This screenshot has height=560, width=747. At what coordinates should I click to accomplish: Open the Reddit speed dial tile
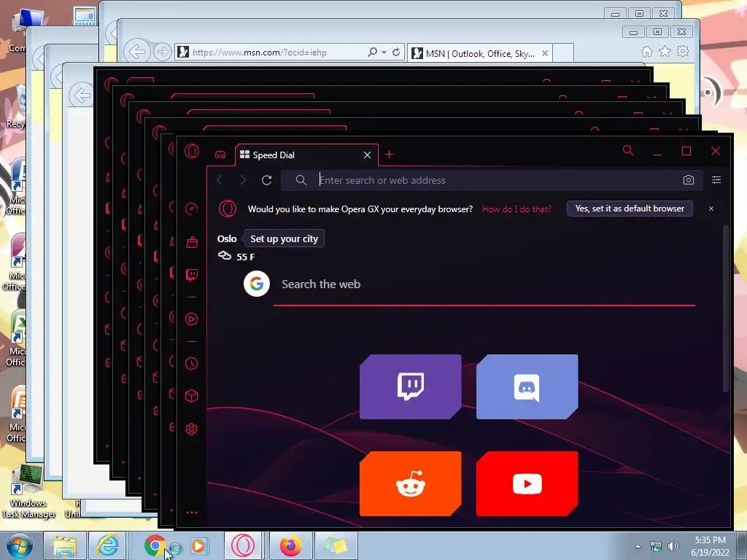point(410,484)
